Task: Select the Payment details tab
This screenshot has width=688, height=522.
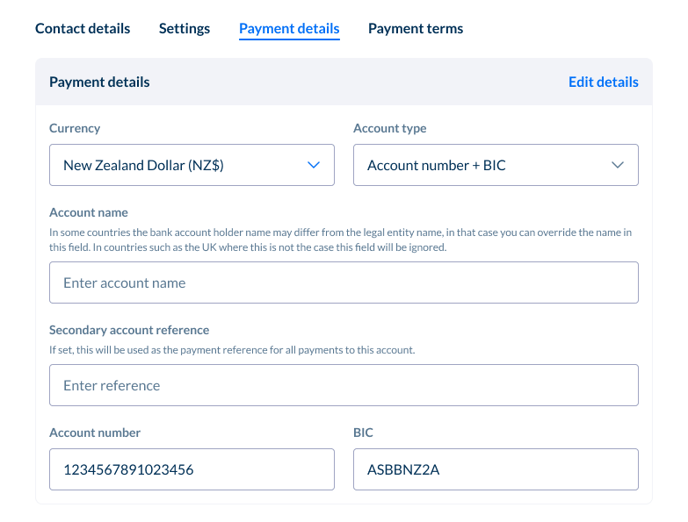Action: pos(289,29)
